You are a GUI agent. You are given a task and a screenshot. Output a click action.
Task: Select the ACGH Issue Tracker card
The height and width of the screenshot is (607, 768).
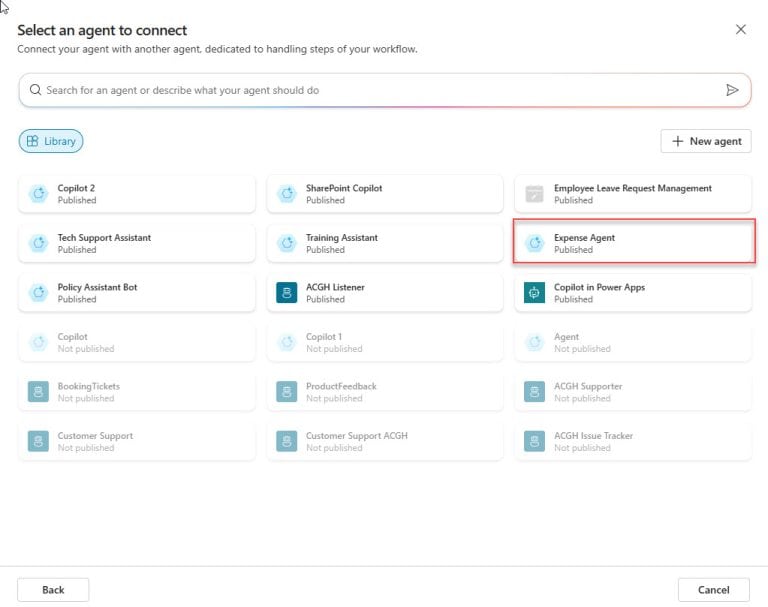click(634, 441)
